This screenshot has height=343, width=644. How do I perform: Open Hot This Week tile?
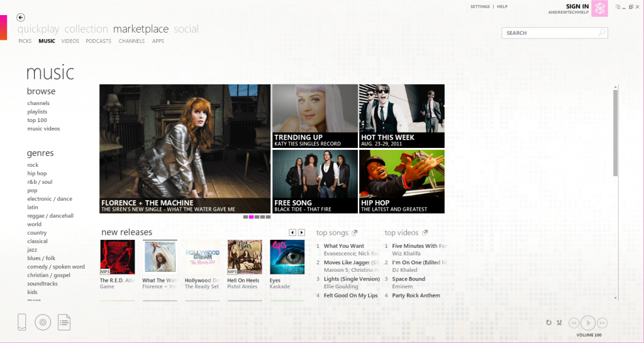click(402, 116)
